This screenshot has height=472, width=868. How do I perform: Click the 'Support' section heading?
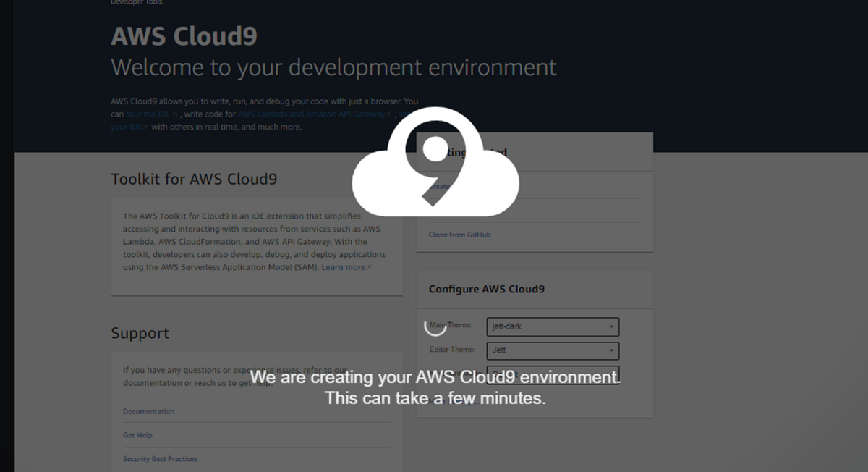(140, 334)
